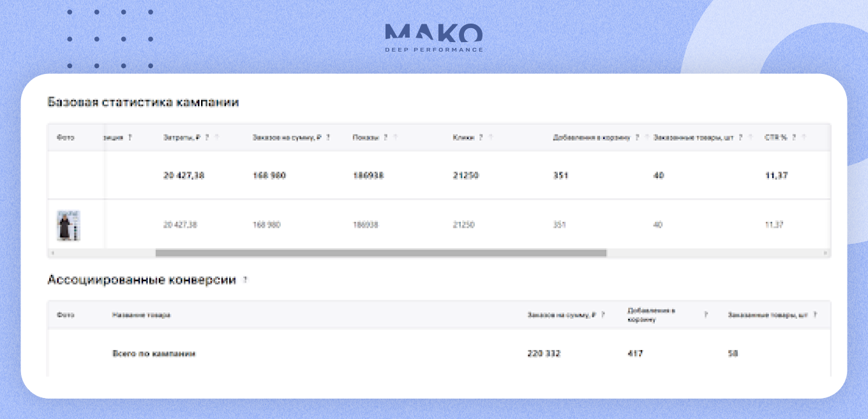This screenshot has height=419, width=868.
Task: Select bold 168 980 value in totals row
Action: pos(269,175)
